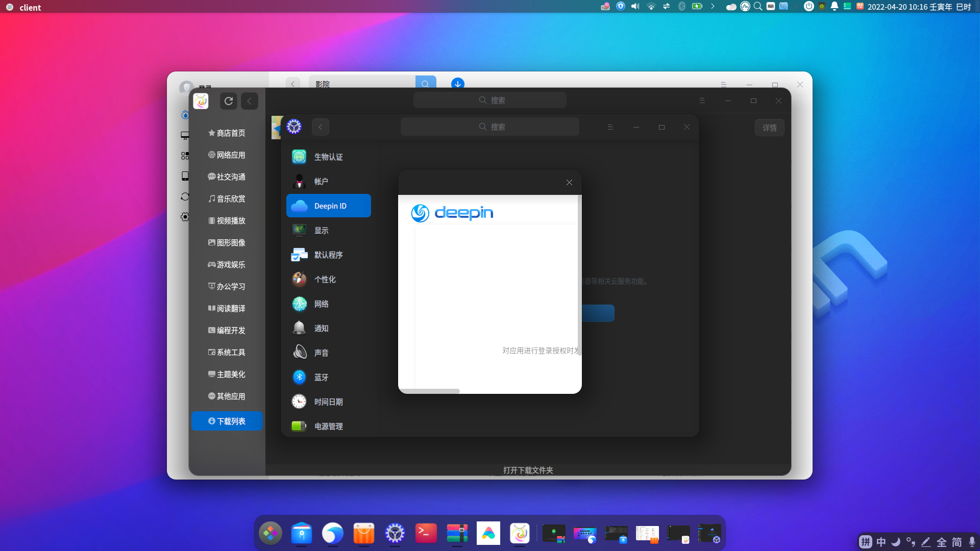Open the control center hamburger menu

click(610, 127)
